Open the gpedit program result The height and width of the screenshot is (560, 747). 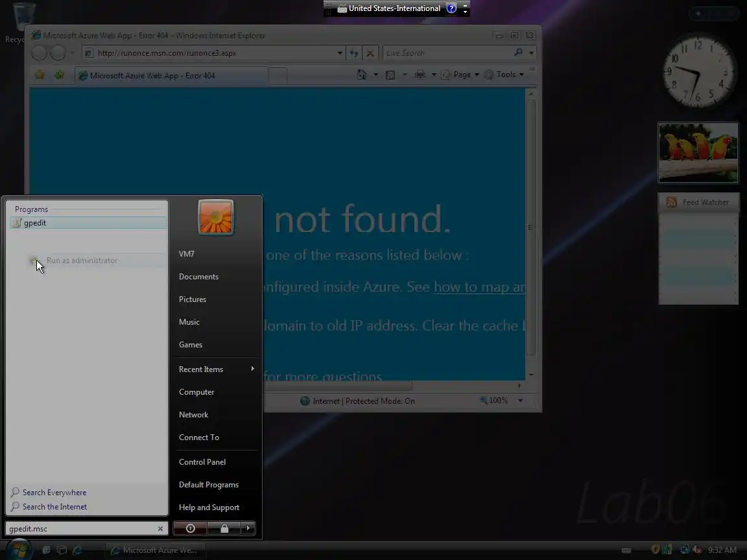88,223
